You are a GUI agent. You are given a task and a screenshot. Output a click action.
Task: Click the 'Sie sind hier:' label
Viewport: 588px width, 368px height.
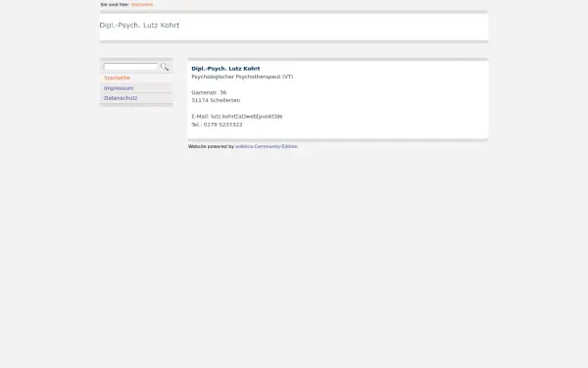[x=115, y=5]
